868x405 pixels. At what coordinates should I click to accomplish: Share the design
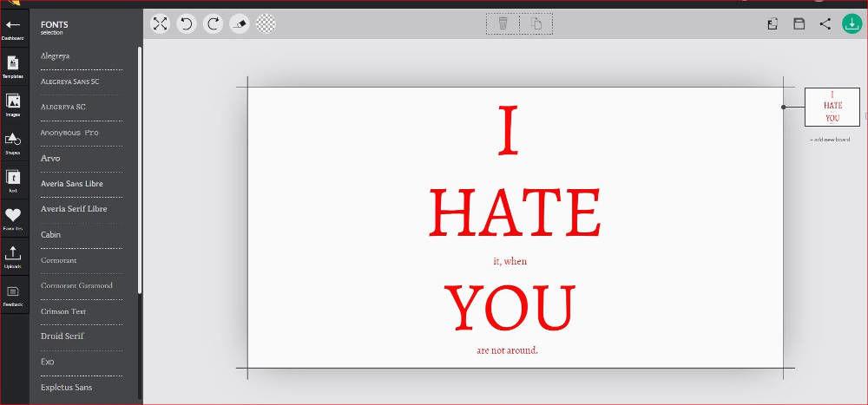(825, 23)
